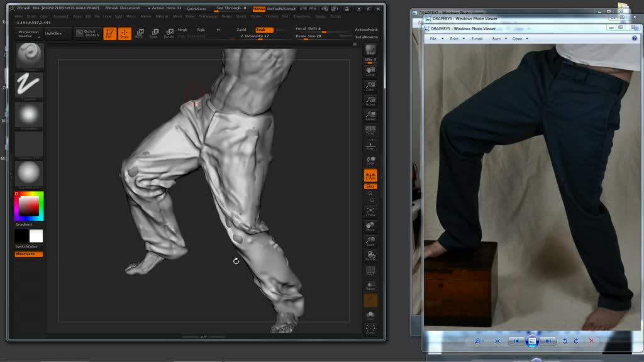Viewport: 644px width, 362px height.
Task: Toggle the Menus button
Action: (258, 9)
